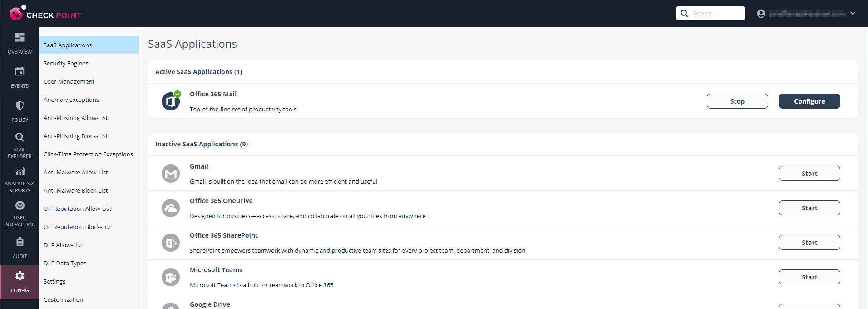Select SaaS Applications menu item

pos(89,45)
